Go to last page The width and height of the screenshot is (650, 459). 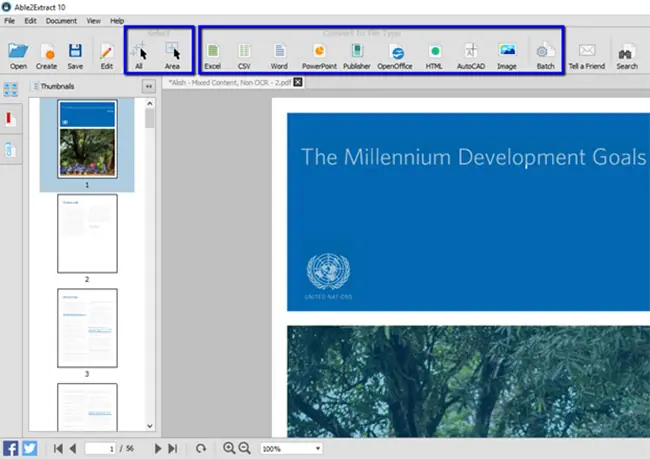(173, 448)
